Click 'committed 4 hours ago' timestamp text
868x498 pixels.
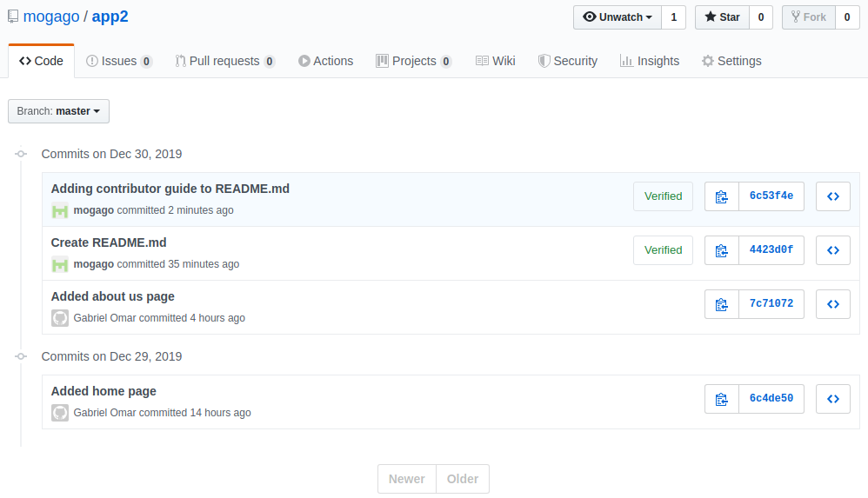(192, 318)
